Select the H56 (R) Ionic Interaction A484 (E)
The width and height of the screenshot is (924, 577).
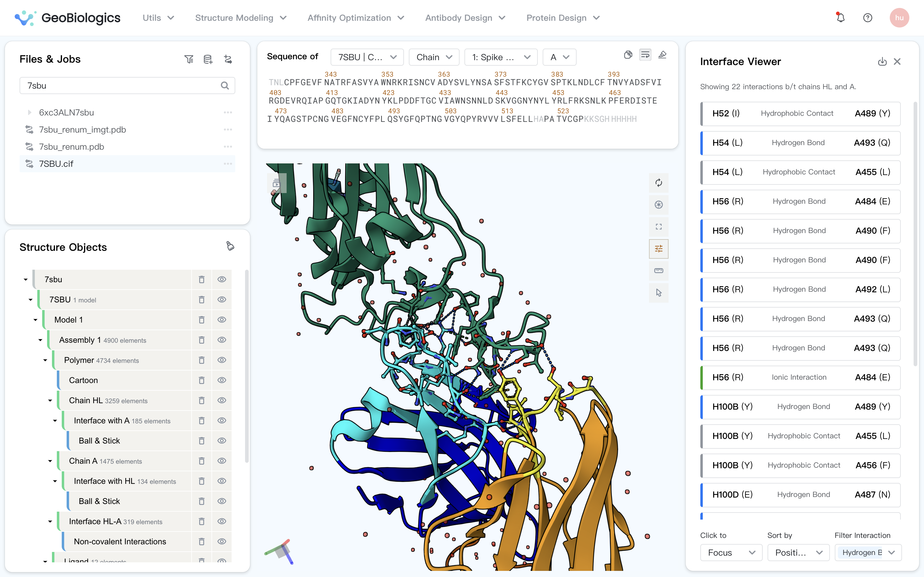pos(800,378)
